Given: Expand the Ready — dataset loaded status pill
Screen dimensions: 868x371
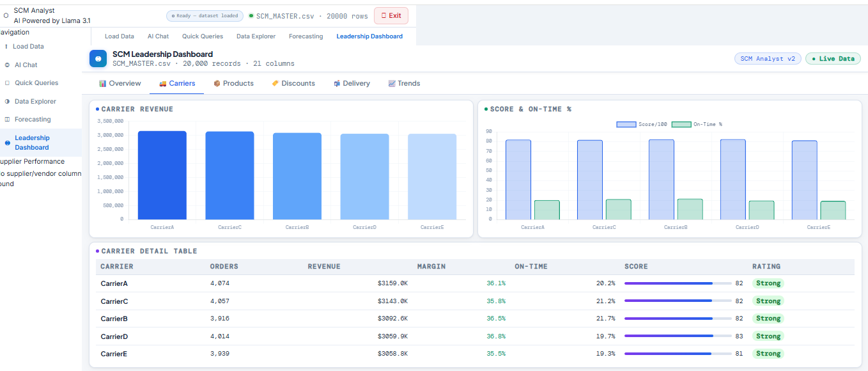Looking at the screenshot, I should click(x=205, y=15).
